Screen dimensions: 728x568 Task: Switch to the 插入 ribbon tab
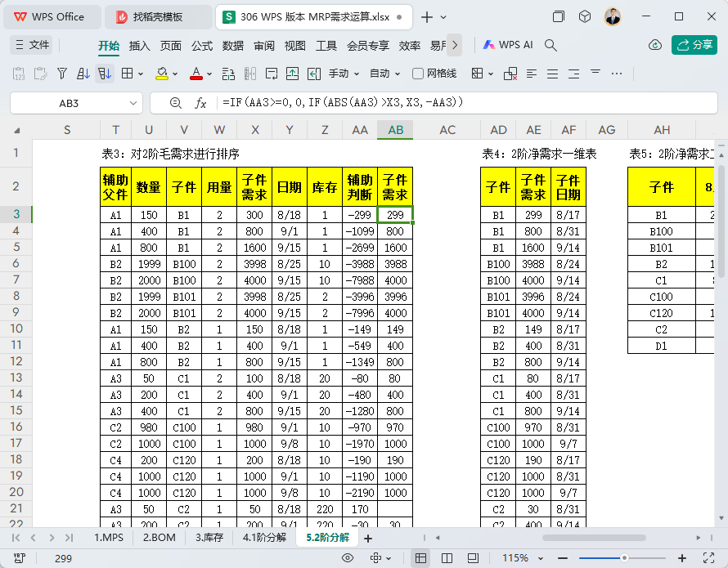(x=139, y=46)
